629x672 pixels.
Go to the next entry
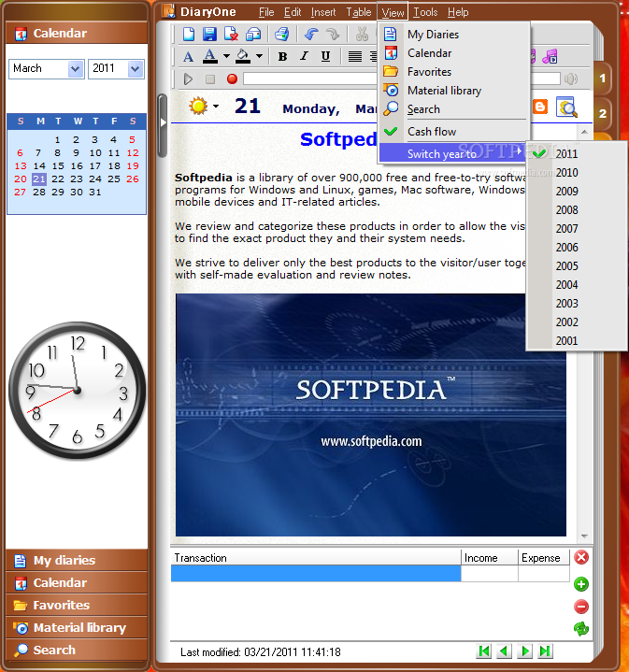click(524, 651)
